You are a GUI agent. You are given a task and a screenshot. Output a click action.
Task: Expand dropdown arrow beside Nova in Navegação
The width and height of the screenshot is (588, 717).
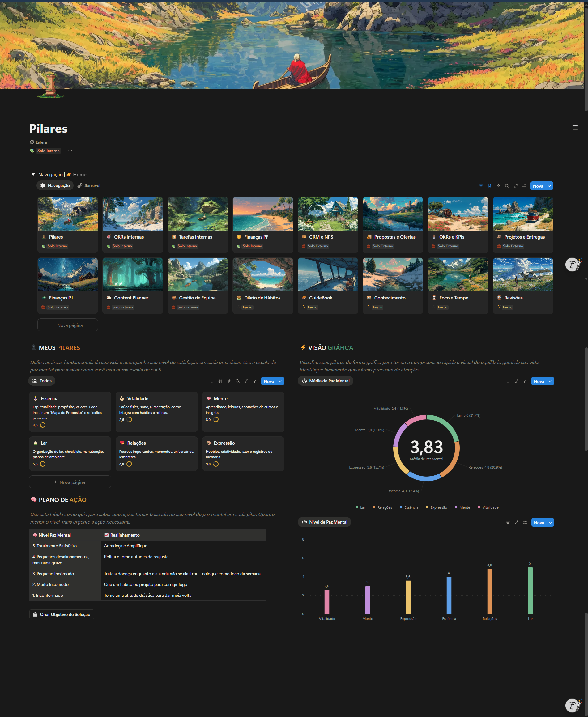[x=549, y=186]
